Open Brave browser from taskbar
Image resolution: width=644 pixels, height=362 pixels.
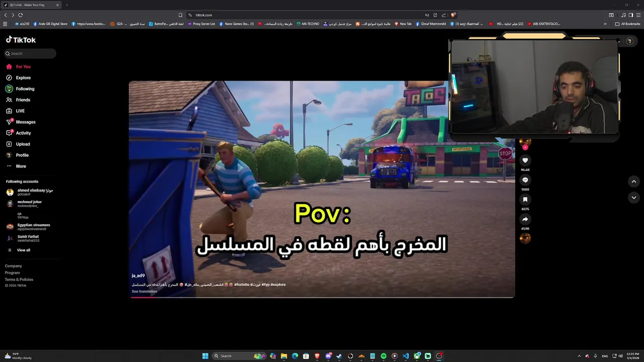click(317, 356)
